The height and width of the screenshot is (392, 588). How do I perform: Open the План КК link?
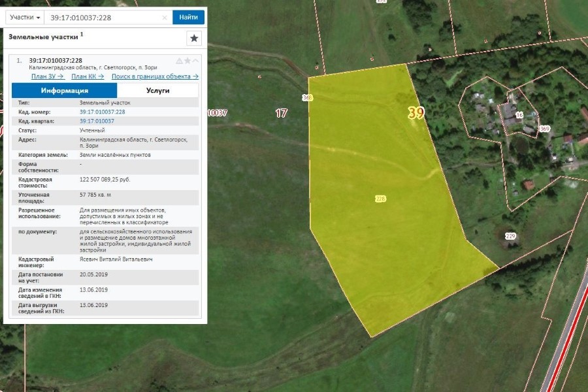tap(88, 76)
